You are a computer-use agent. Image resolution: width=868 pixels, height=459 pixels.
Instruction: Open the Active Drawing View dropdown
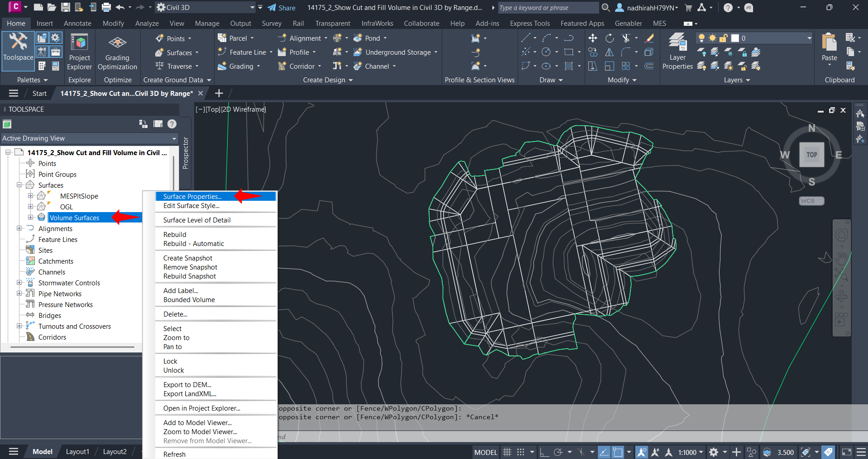[x=174, y=138]
